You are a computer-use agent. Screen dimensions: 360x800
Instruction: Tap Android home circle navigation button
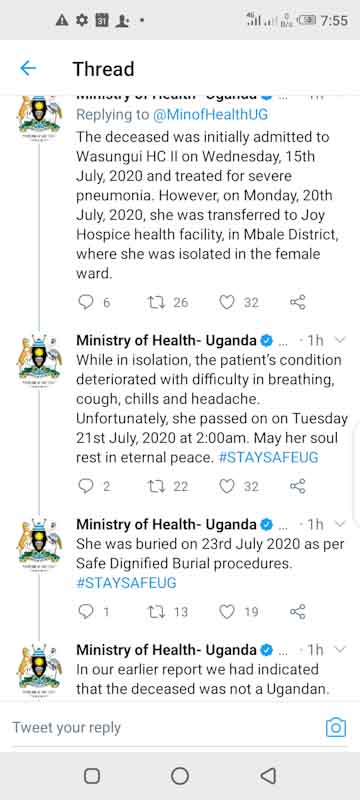pyautogui.click(x=180, y=776)
